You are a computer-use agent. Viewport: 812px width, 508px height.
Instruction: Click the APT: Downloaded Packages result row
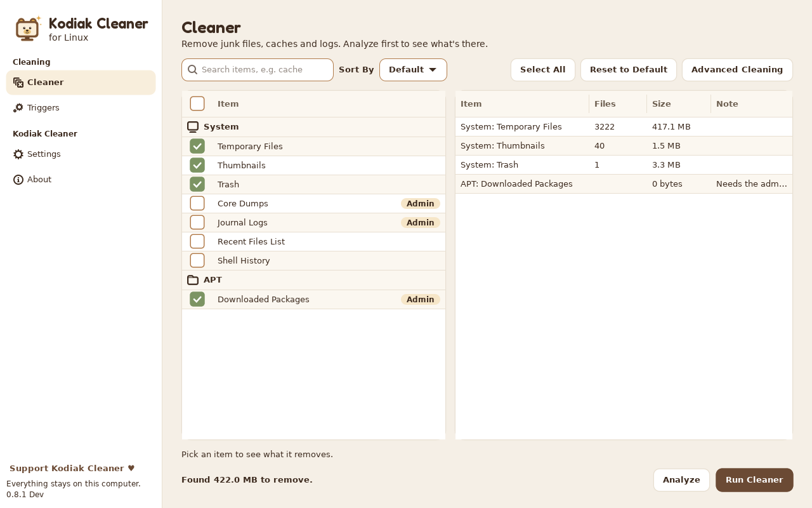click(624, 184)
